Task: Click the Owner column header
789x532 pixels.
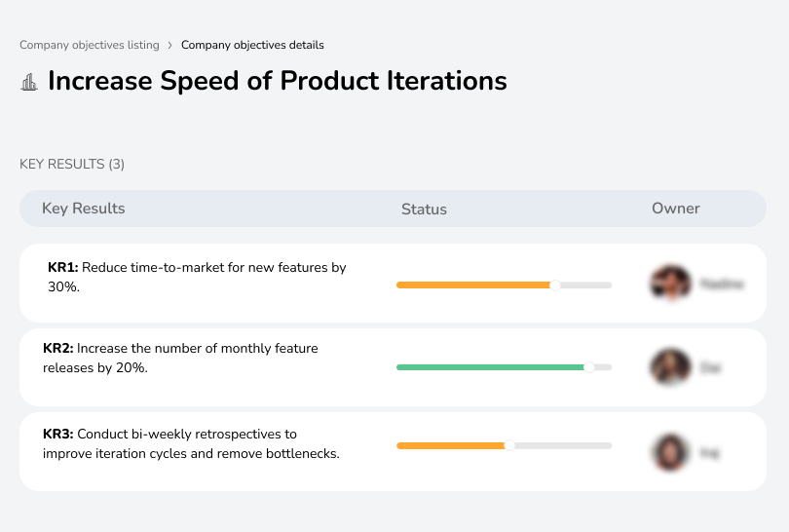Action: 676,209
